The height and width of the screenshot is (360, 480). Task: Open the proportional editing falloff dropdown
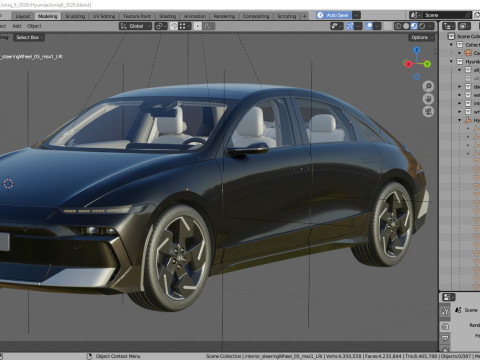(x=209, y=26)
